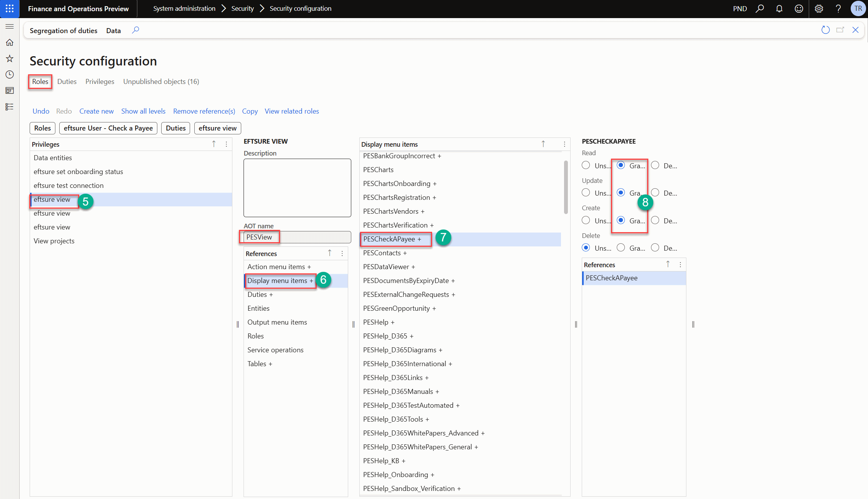Viewport: 868px width, 499px height.
Task: Click View related roles
Action: click(x=292, y=111)
